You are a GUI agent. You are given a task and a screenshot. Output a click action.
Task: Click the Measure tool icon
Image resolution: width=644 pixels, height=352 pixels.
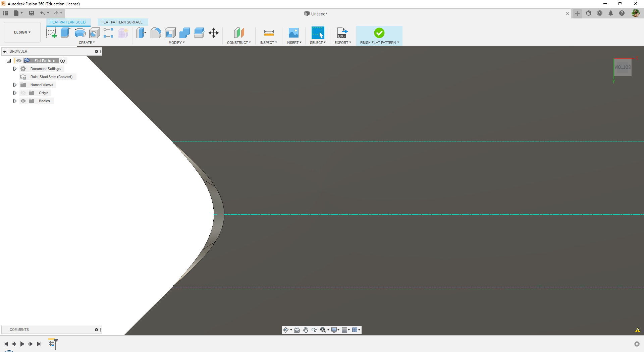269,33
